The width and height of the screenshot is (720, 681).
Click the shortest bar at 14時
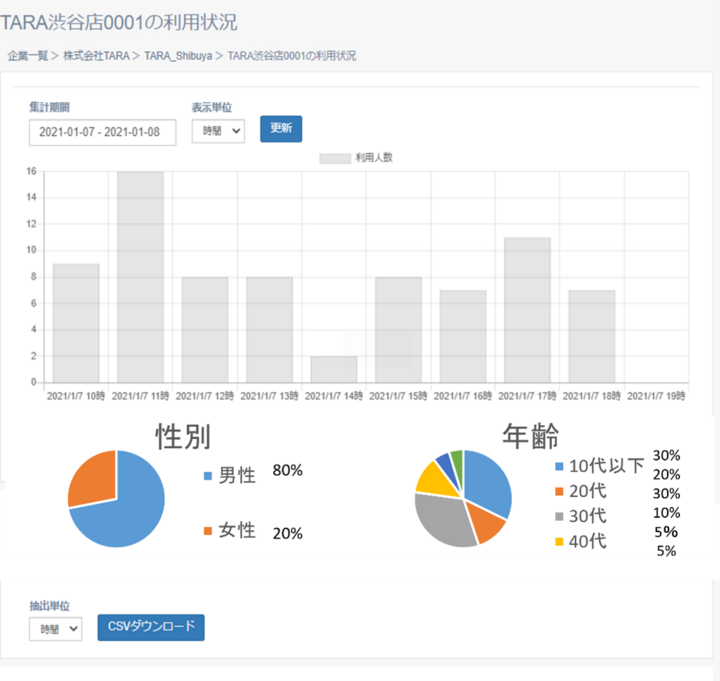[x=334, y=369]
